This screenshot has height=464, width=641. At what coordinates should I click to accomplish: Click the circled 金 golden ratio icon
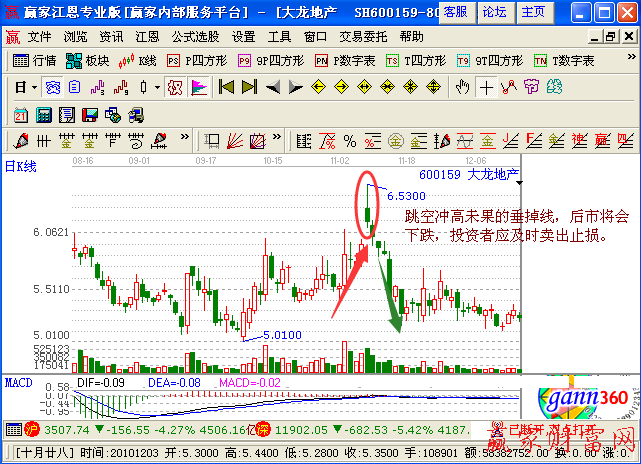pos(395,141)
